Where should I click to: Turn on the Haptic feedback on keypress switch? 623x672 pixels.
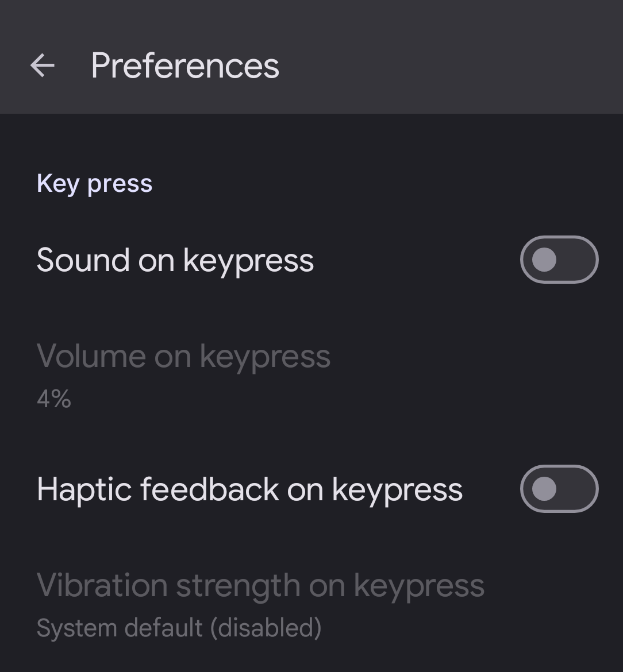(559, 489)
